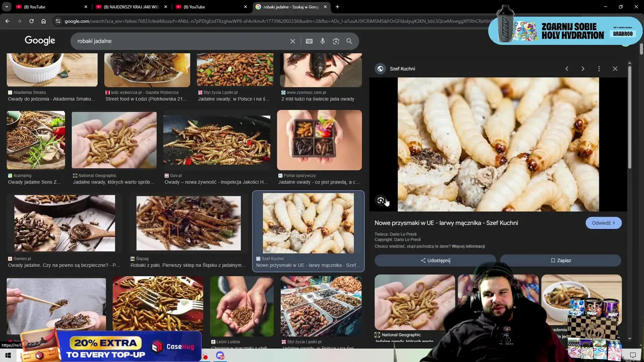Close the robaki jadalne Google tab
The image size is (644, 362).
point(325,7)
